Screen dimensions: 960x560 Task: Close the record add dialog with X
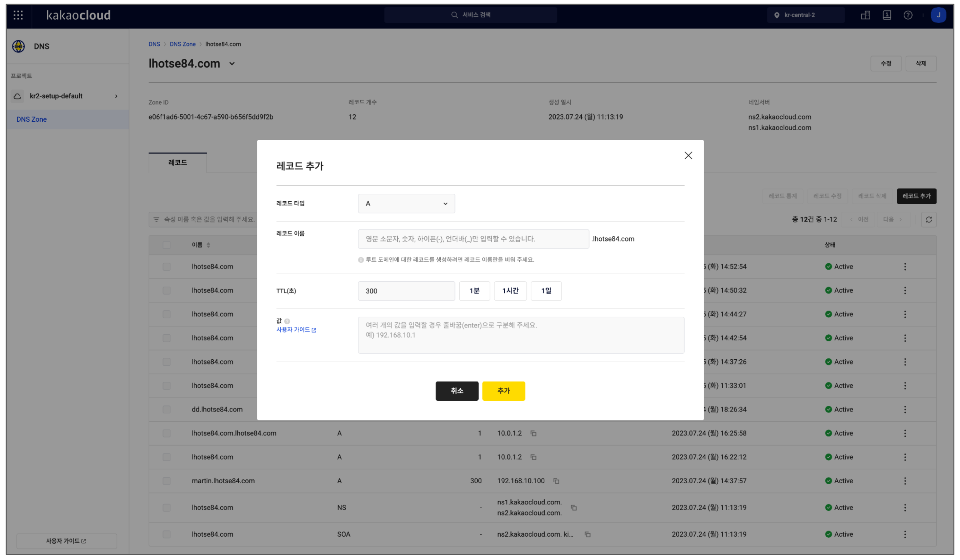[x=688, y=155]
